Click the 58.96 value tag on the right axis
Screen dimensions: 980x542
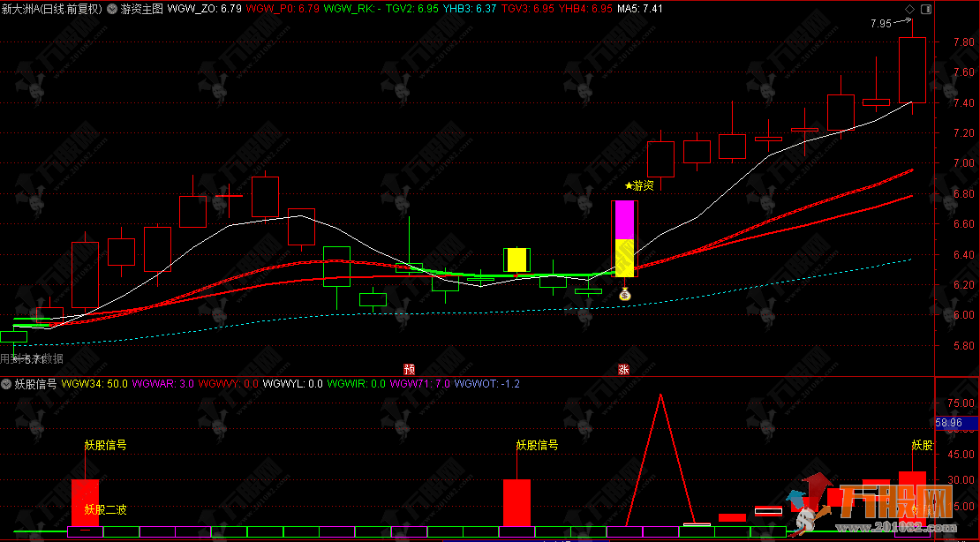(x=948, y=424)
